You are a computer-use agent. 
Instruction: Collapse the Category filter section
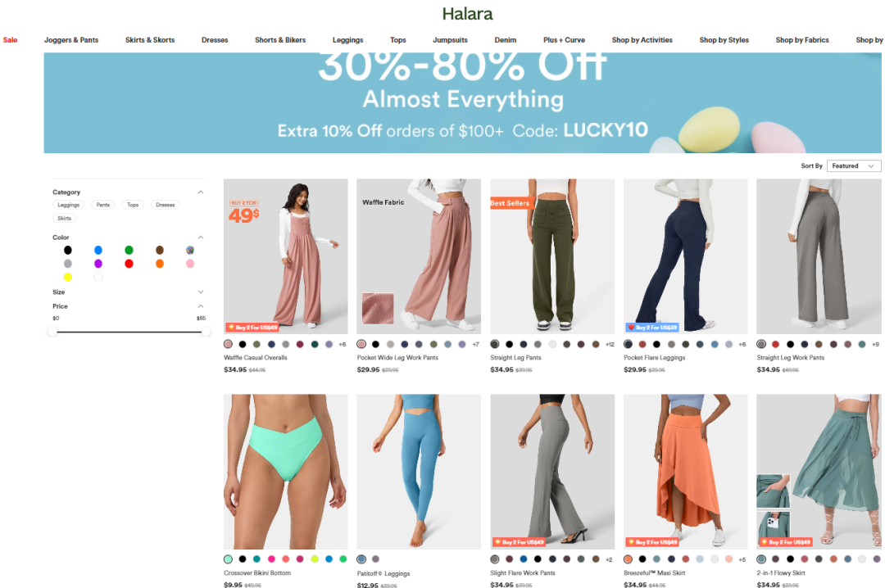click(x=201, y=192)
